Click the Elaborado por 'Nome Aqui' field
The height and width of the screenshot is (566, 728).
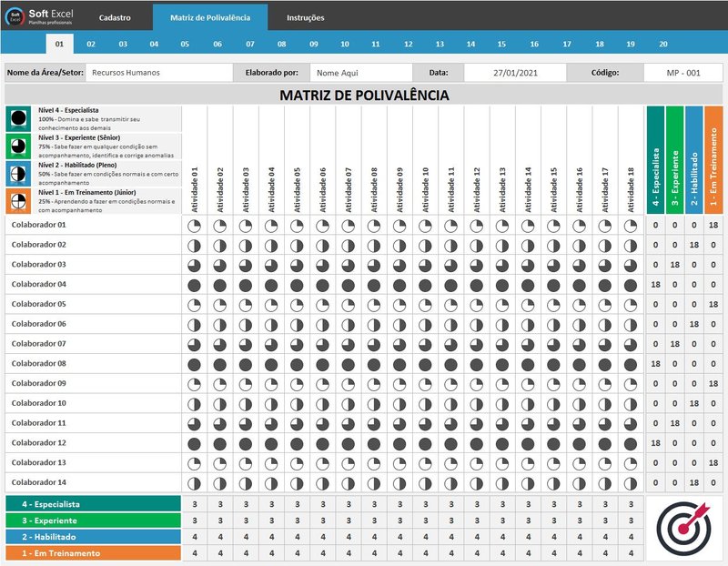tap(361, 73)
